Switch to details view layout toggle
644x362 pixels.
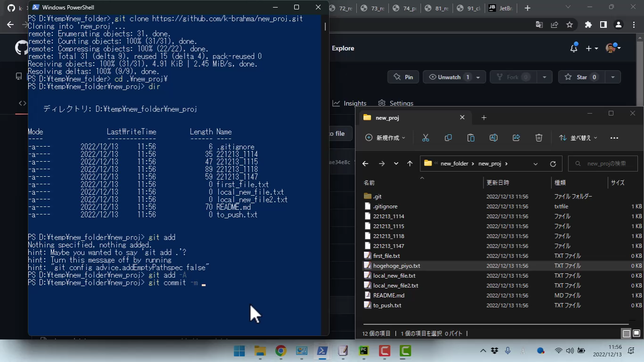[626, 333]
